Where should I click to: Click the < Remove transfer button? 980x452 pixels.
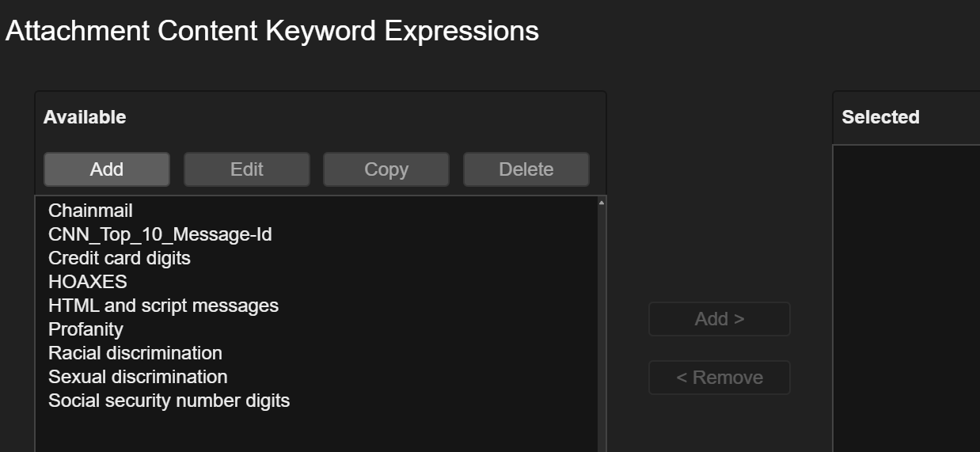coord(720,378)
